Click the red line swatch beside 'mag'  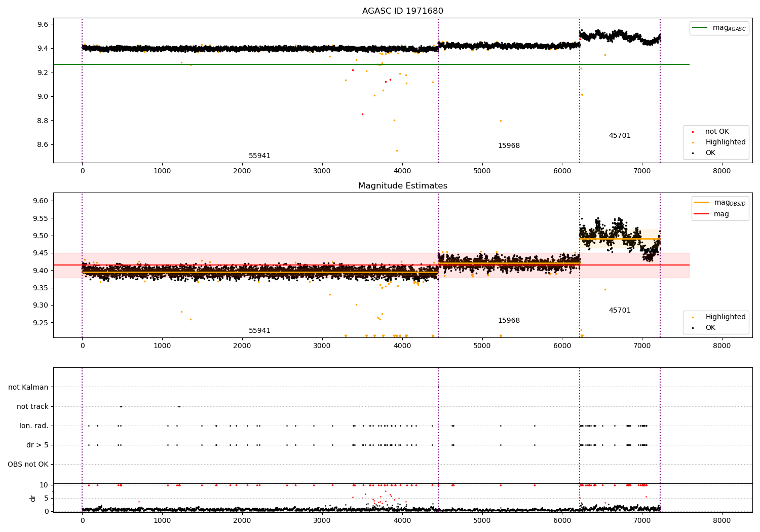tap(701, 214)
